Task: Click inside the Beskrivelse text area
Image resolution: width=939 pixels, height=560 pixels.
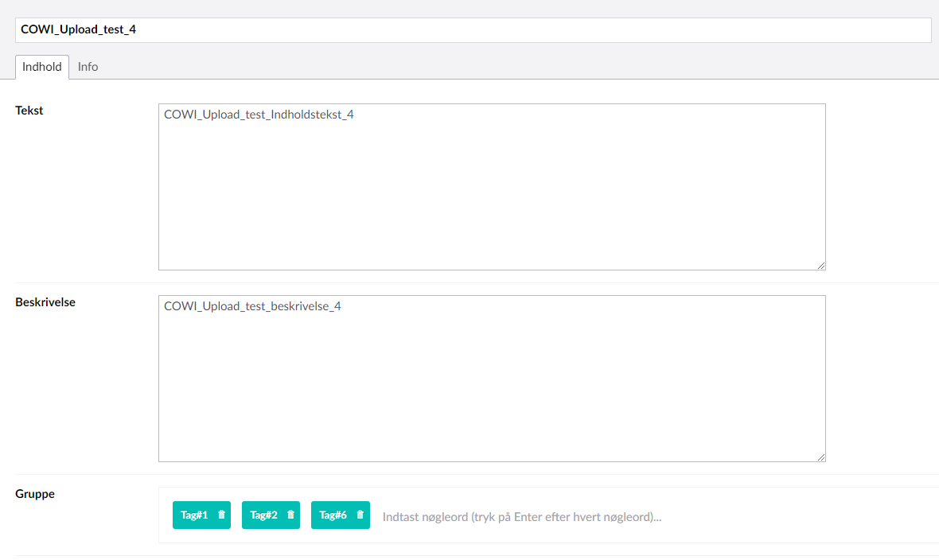Action: click(x=492, y=390)
